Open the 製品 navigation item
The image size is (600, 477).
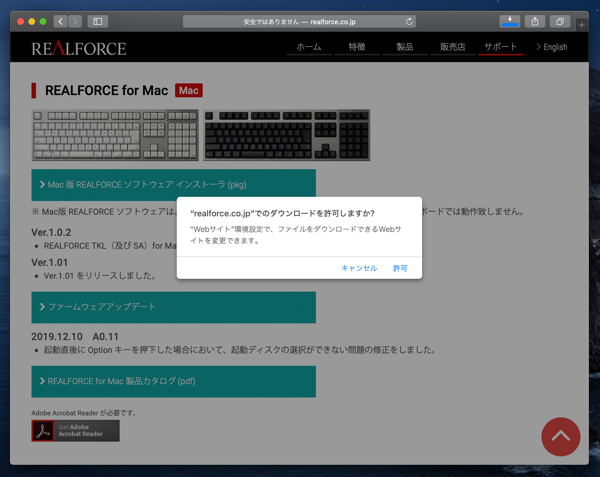(x=404, y=47)
